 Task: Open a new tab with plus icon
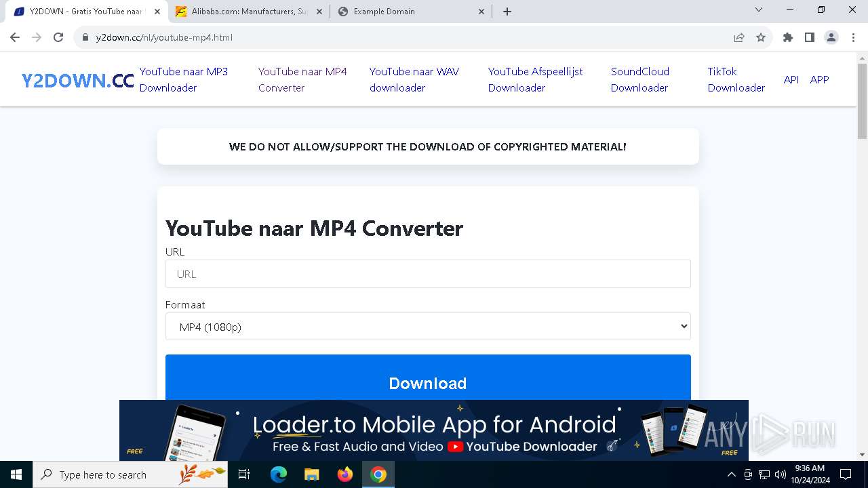coord(507,11)
